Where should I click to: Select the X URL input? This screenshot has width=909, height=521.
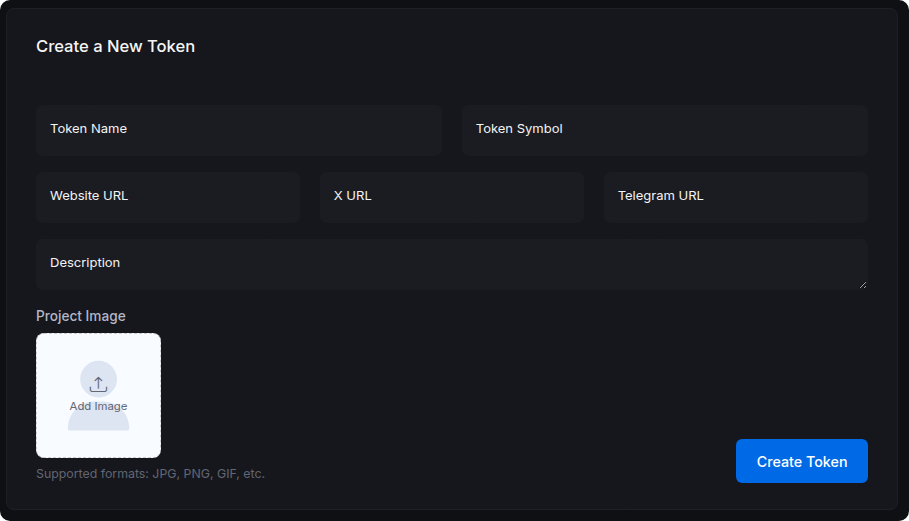tap(452, 197)
